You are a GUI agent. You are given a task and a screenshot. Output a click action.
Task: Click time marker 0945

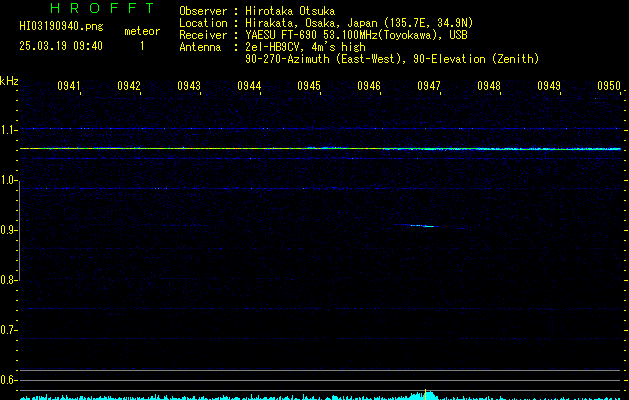(308, 86)
